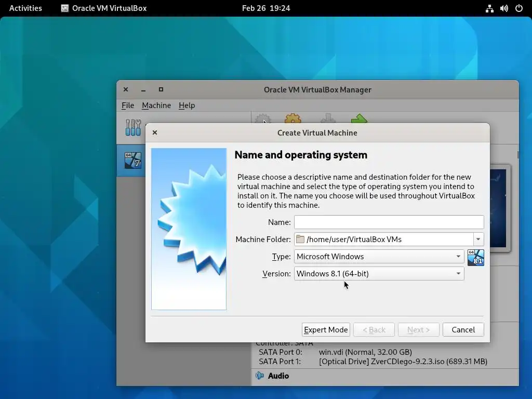
Task: Open the power system tray icon
Action: tap(519, 8)
